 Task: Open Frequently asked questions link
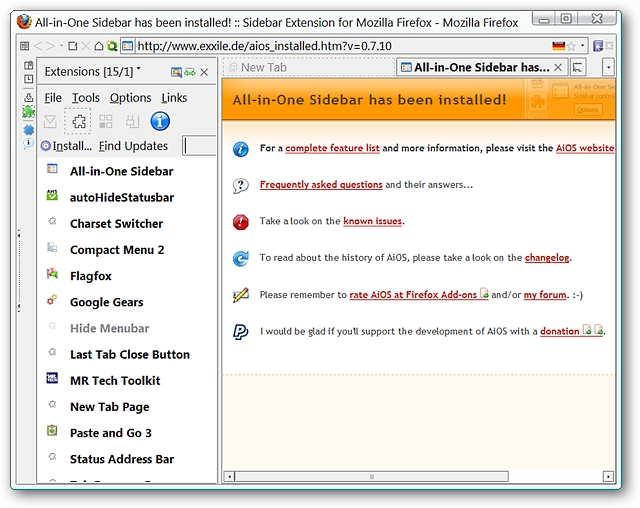tap(321, 184)
